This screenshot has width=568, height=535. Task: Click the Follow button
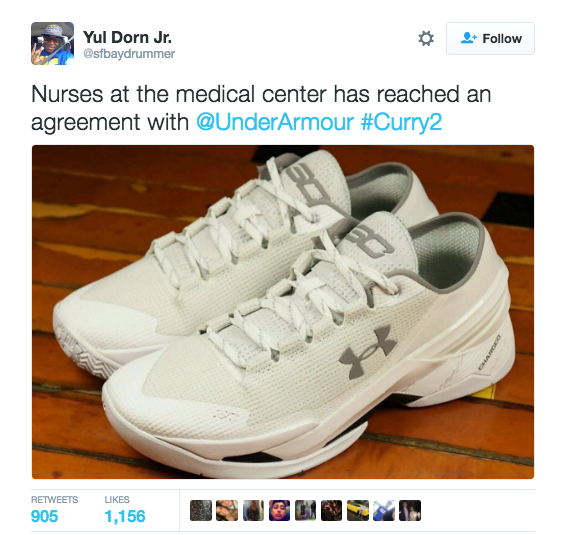click(x=490, y=38)
